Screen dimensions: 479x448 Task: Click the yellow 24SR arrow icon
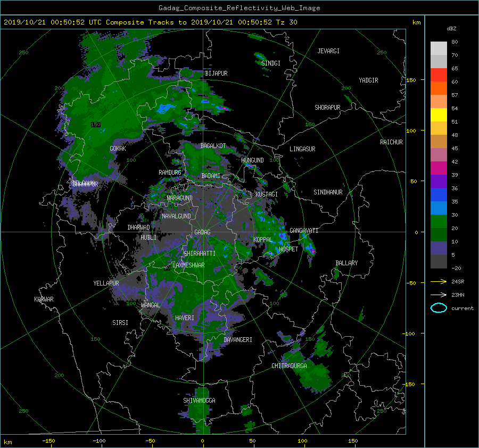(439, 281)
